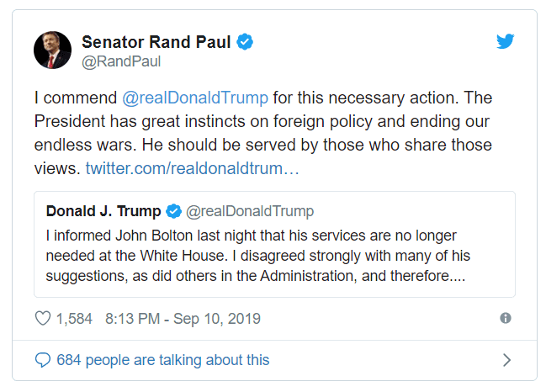Click Rand Paul's verified badge
The image size is (546, 392).
click(245, 42)
